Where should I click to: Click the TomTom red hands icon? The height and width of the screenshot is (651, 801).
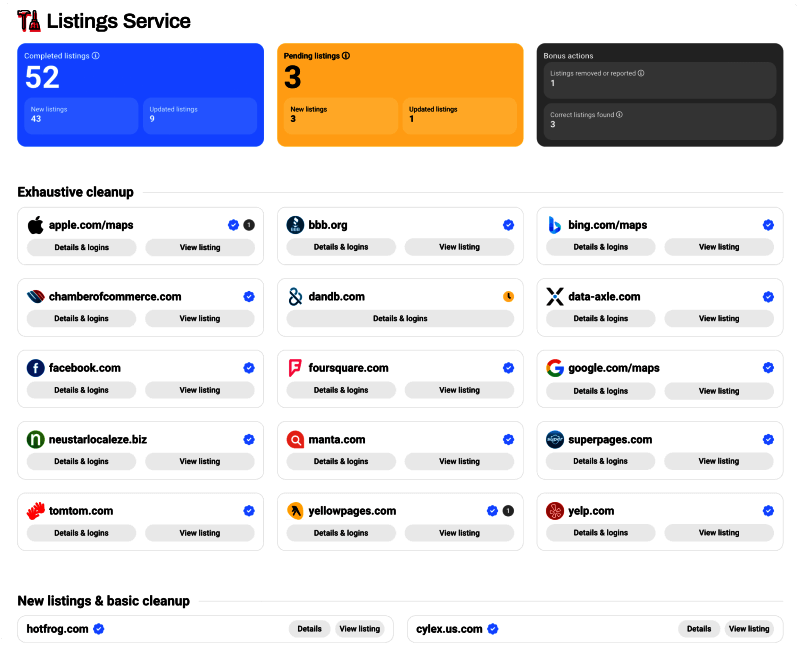click(x=36, y=511)
